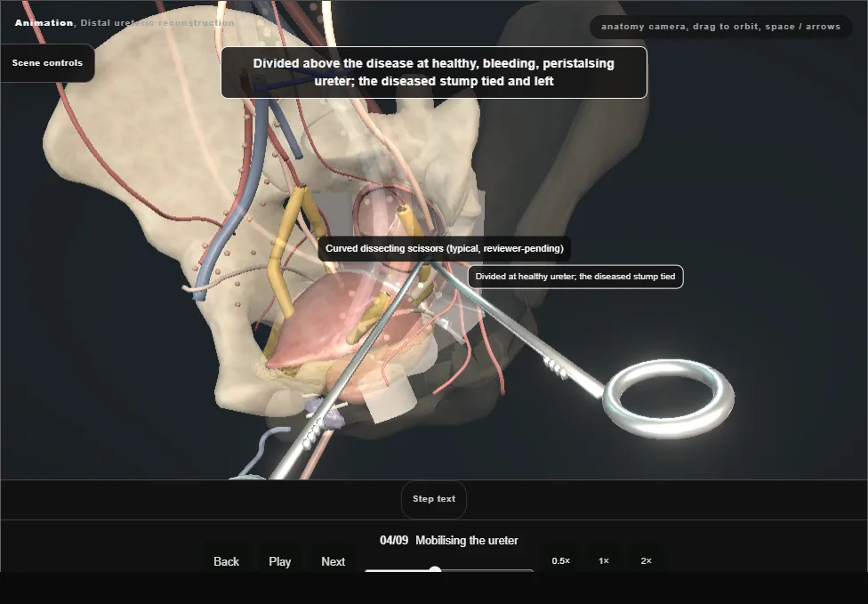Click the anatomy camera hint pill

pyautogui.click(x=720, y=27)
